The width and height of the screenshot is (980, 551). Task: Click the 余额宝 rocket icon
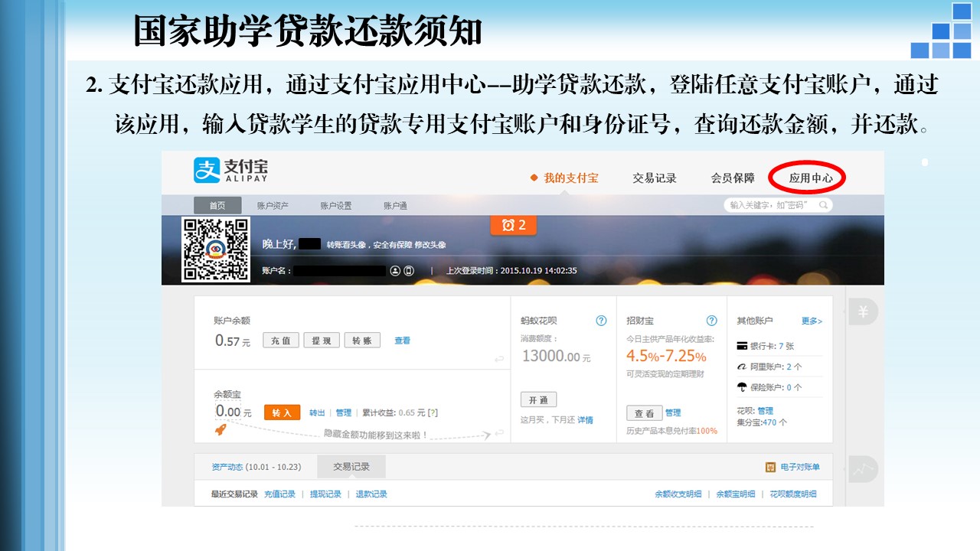point(220,430)
